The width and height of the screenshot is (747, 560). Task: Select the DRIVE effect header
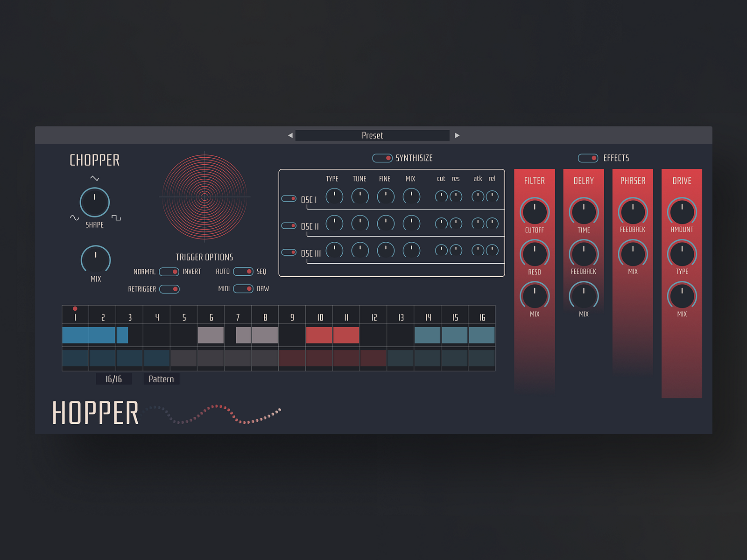(x=682, y=181)
